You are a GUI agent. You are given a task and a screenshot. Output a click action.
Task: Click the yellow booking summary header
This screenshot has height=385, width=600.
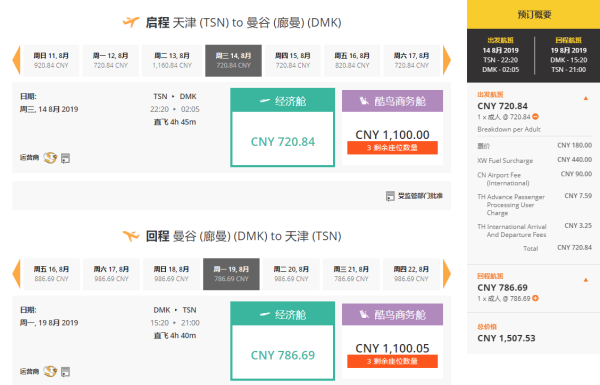pyautogui.click(x=533, y=15)
